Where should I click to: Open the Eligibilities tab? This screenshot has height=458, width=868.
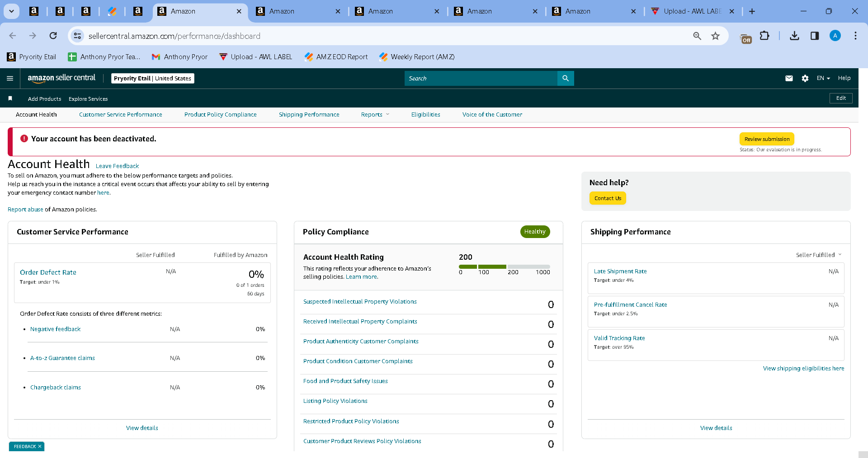pos(426,115)
